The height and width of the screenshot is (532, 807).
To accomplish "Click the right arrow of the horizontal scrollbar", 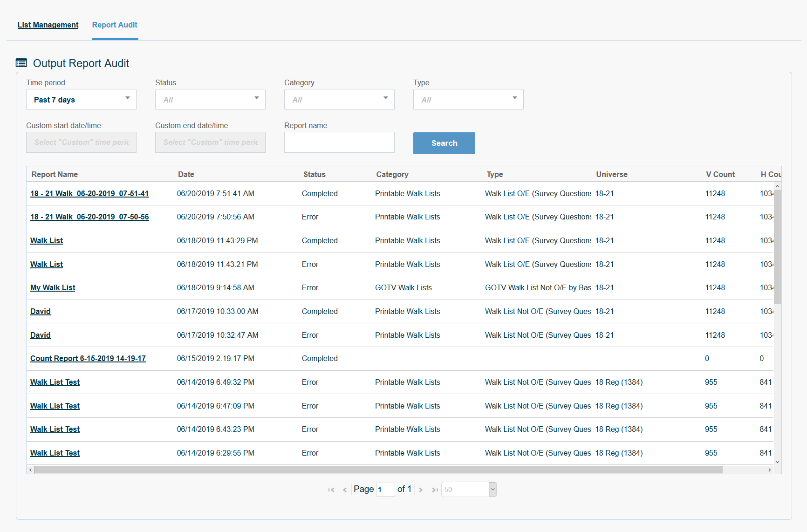I will 769,470.
